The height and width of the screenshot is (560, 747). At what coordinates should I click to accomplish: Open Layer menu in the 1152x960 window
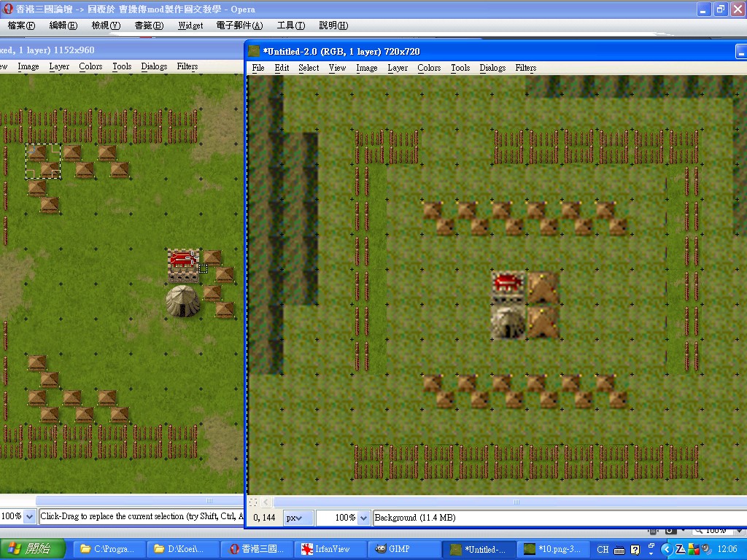point(59,66)
